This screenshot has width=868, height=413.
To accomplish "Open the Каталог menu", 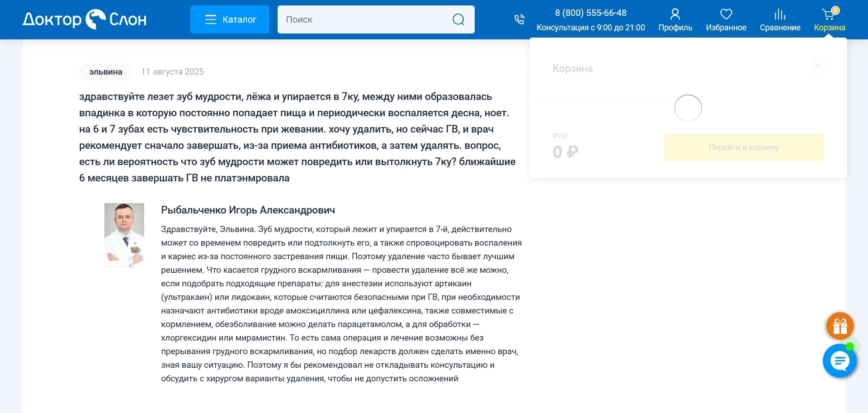I will (230, 19).
